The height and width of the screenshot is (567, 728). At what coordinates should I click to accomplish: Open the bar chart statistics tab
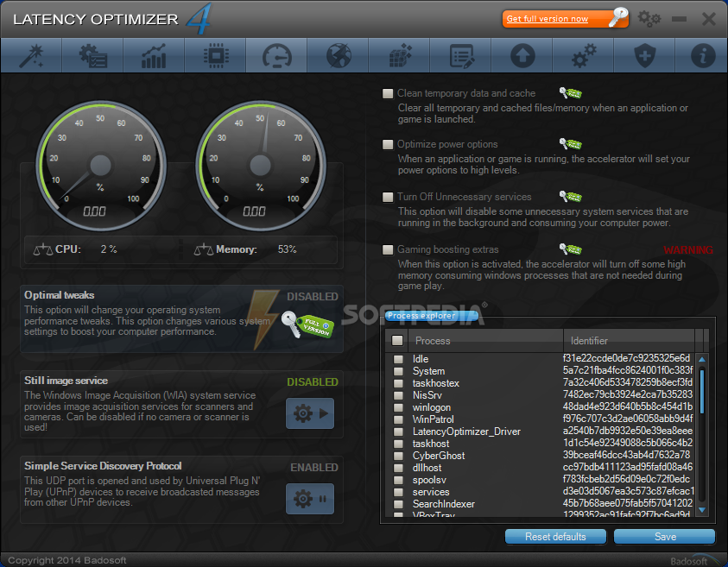click(x=154, y=56)
